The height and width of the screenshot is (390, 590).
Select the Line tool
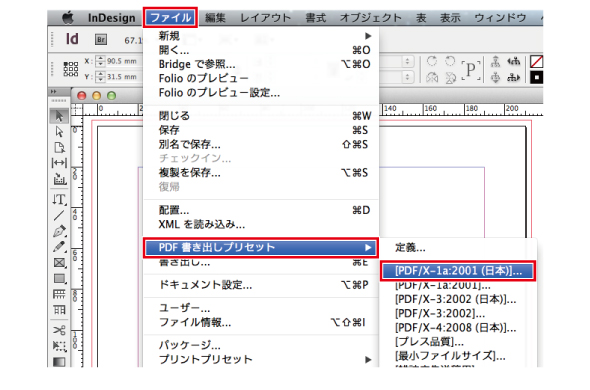pyautogui.click(x=59, y=215)
